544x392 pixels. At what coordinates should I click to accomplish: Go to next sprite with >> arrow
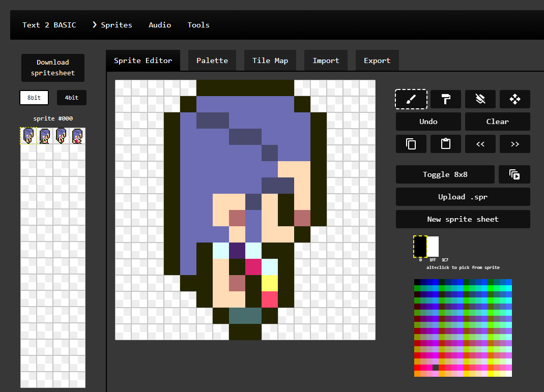(x=514, y=144)
